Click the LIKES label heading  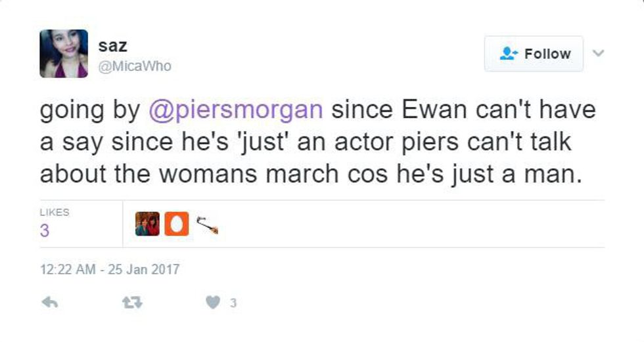[x=55, y=213]
